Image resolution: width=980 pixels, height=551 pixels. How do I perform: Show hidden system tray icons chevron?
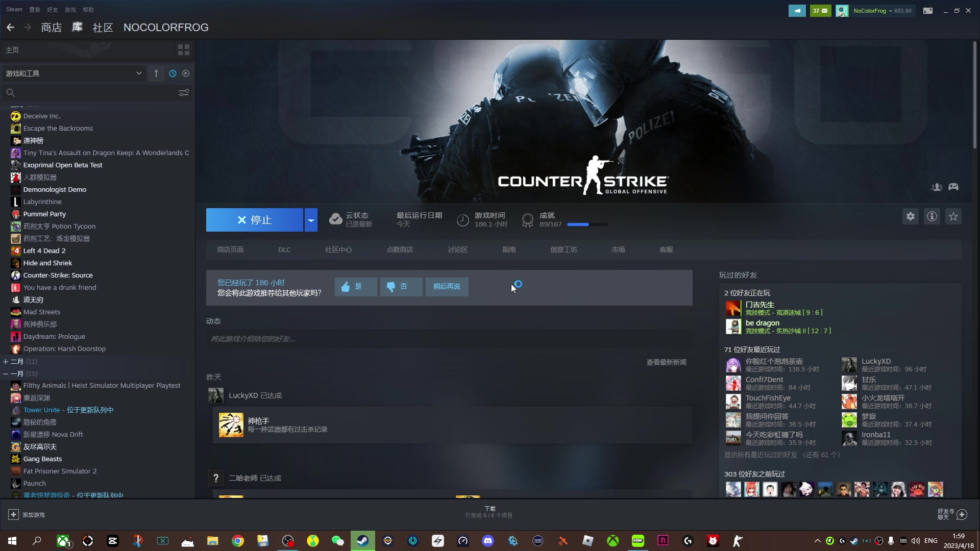818,541
